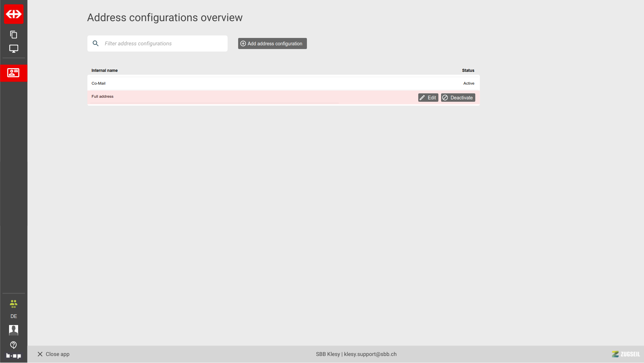
Task: Open the user profile avatar
Action: (x=13, y=330)
